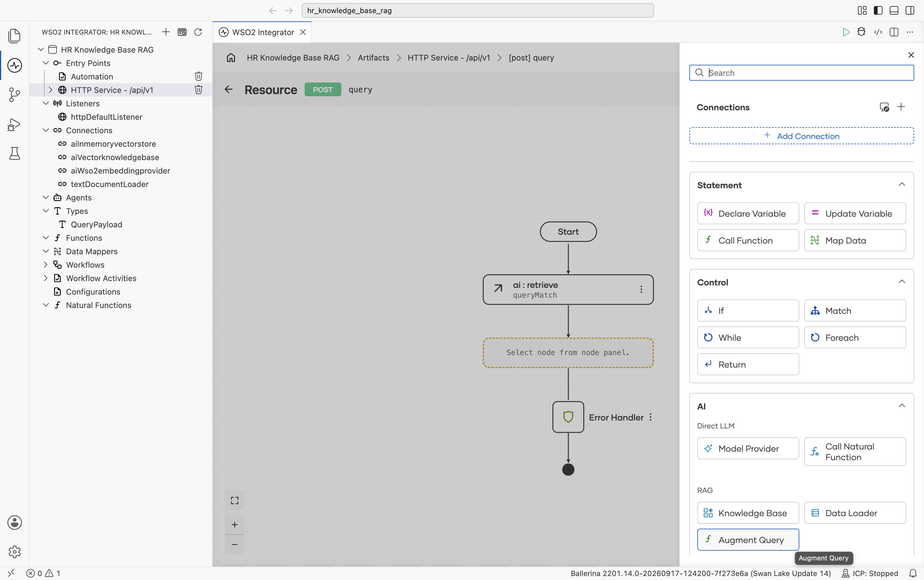The image size is (924, 580).
Task: Show source code with the </> icon
Action: pos(878,32)
